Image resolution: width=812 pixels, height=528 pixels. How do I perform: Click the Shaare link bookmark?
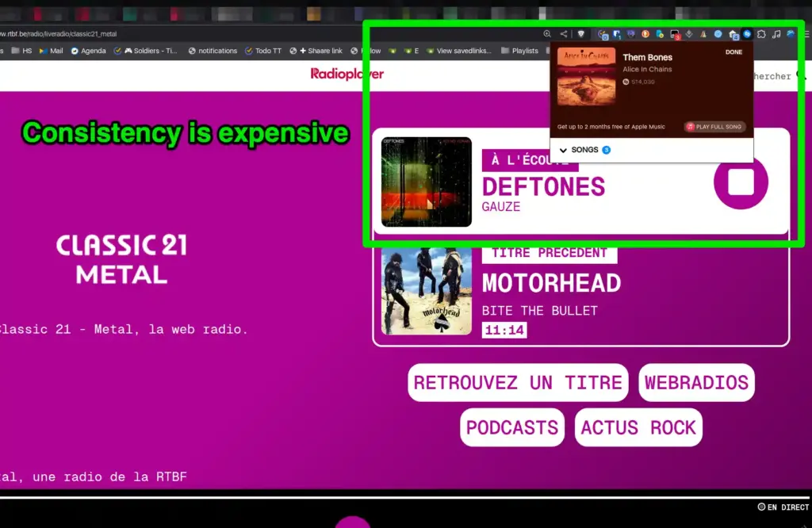tap(316, 51)
